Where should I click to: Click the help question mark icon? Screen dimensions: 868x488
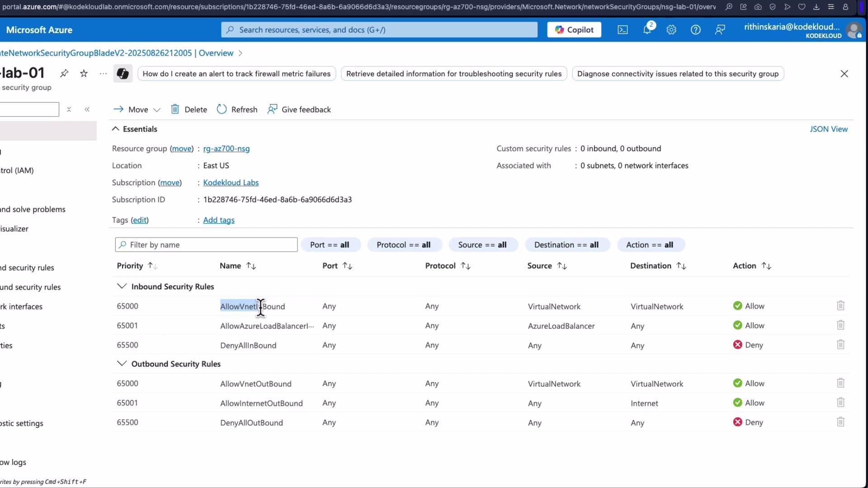(696, 30)
